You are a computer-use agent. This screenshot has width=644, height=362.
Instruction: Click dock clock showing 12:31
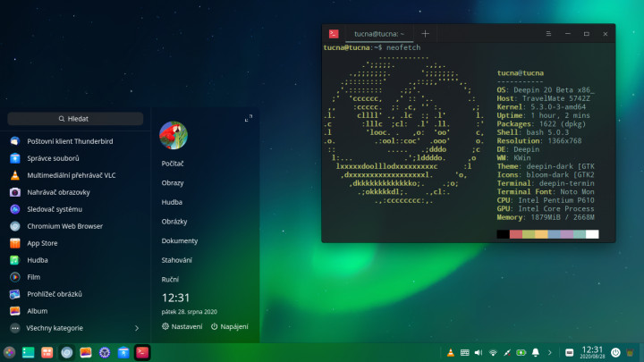[x=592, y=352]
